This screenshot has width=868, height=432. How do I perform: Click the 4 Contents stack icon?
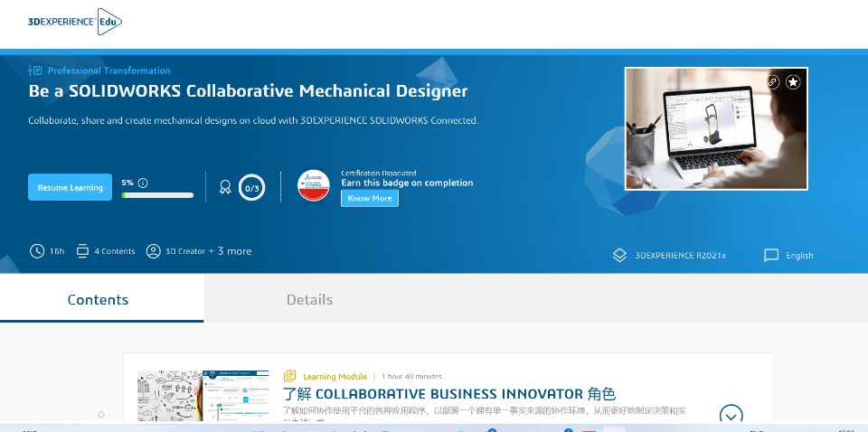point(82,251)
